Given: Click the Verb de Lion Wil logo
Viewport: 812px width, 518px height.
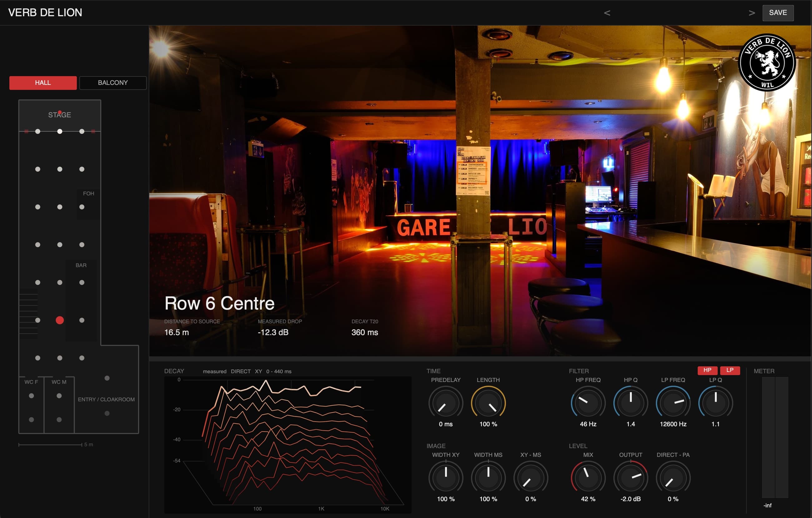Looking at the screenshot, I should point(767,62).
